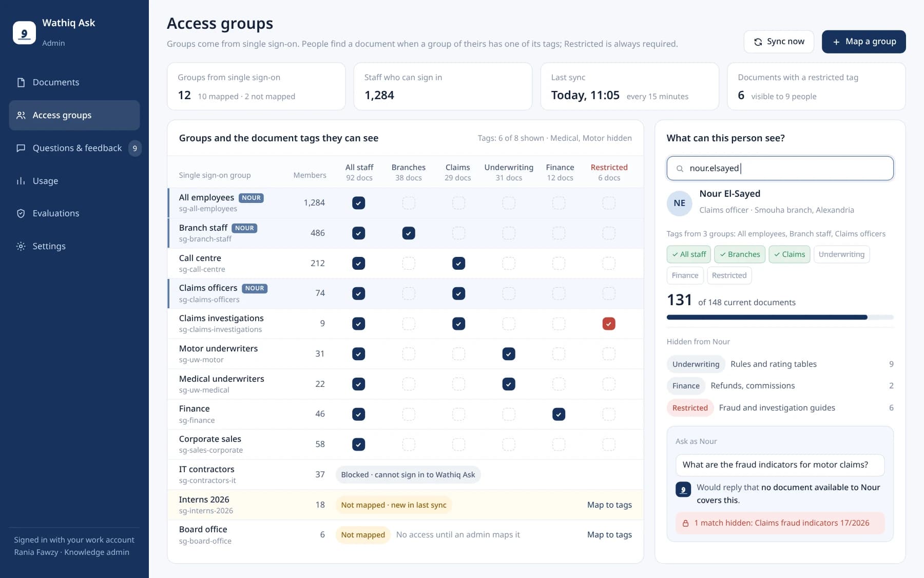This screenshot has width=924, height=578.
Task: Click the Underwriting column header
Action: point(509,173)
